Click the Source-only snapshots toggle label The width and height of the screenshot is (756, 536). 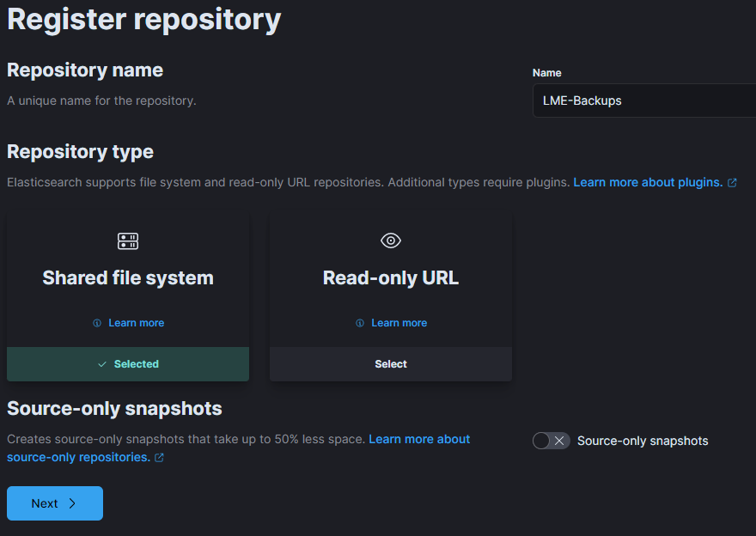pyautogui.click(x=643, y=441)
